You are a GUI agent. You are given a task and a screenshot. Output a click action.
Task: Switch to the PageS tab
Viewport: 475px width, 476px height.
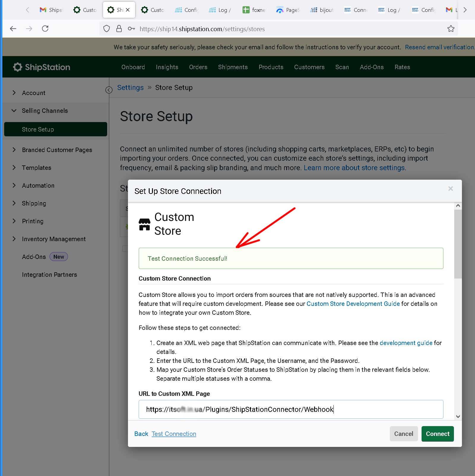[288, 10]
